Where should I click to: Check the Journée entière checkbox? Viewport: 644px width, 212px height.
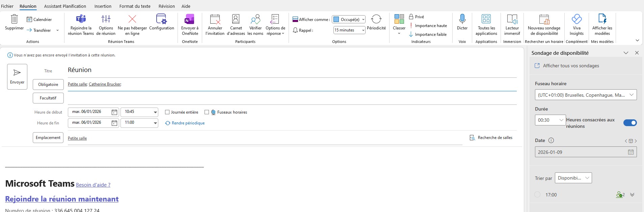coord(167,112)
